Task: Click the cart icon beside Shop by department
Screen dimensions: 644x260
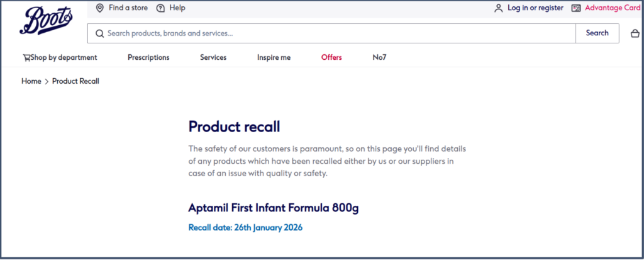Action: pyautogui.click(x=26, y=57)
